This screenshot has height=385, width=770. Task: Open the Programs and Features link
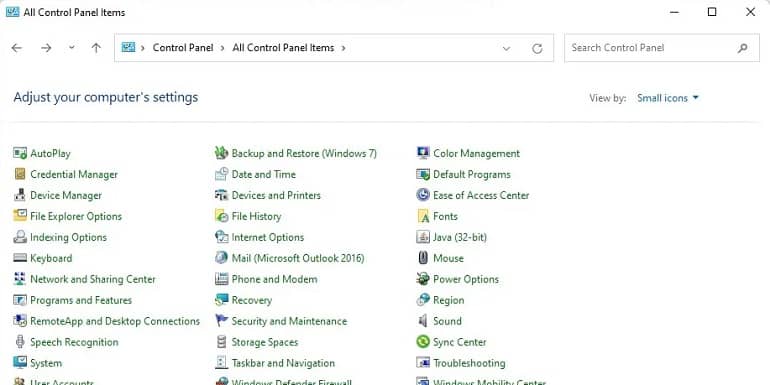[81, 300]
